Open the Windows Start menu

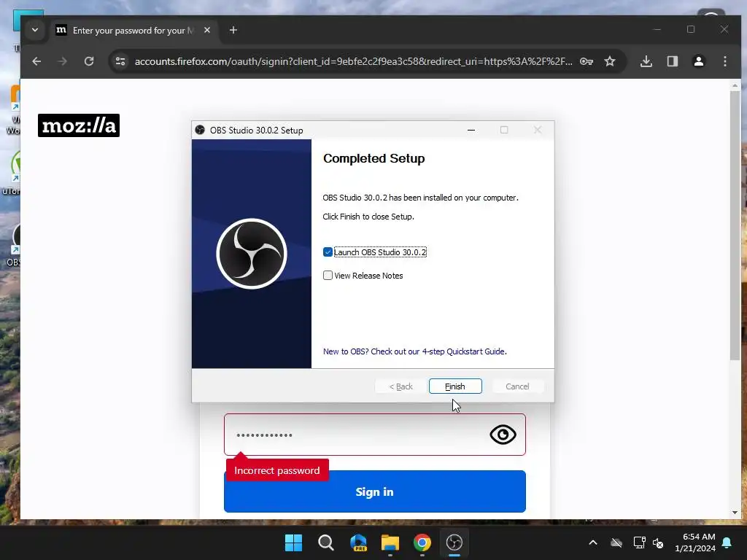point(293,542)
